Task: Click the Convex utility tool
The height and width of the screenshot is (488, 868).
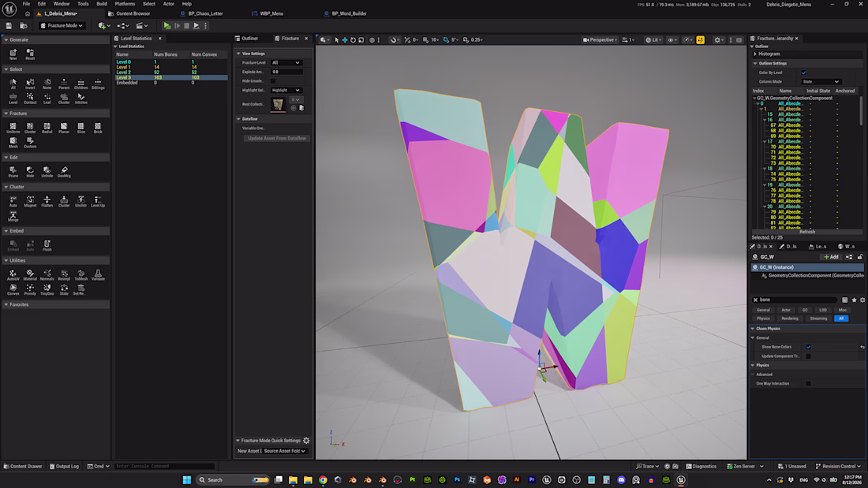Action: click(x=13, y=289)
